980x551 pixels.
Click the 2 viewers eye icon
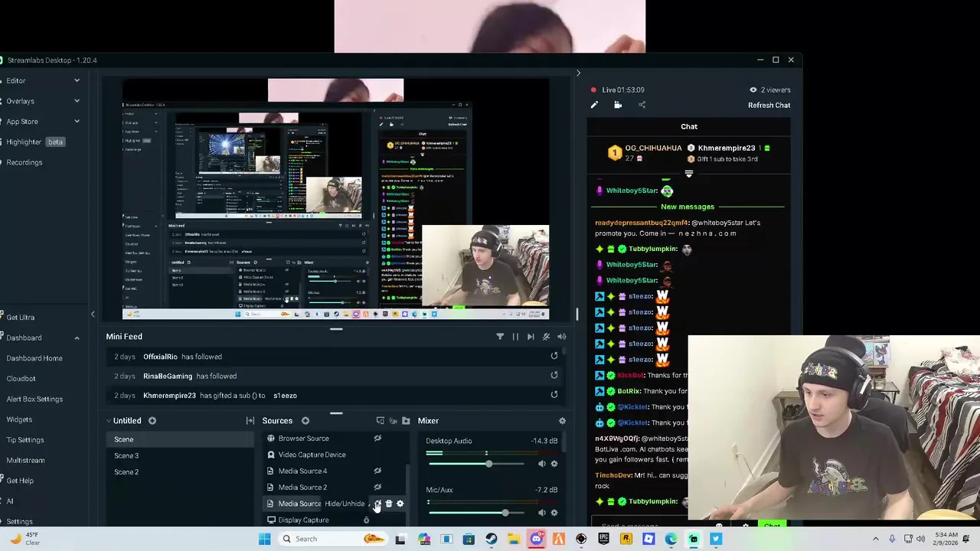pyautogui.click(x=753, y=90)
